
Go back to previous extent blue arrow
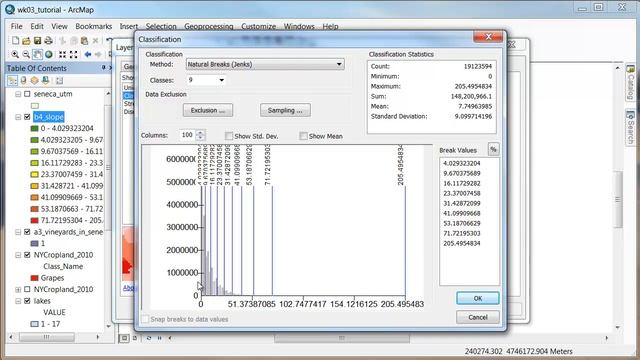coord(87,54)
